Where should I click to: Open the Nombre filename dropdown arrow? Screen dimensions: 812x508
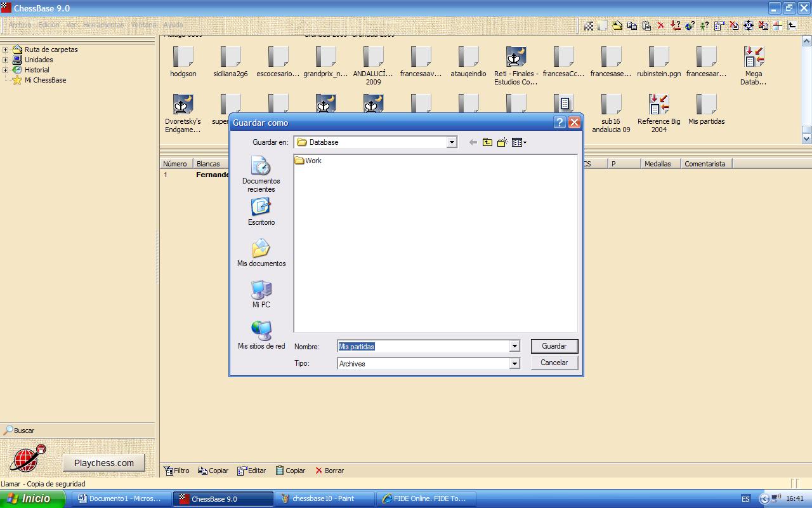coord(514,346)
